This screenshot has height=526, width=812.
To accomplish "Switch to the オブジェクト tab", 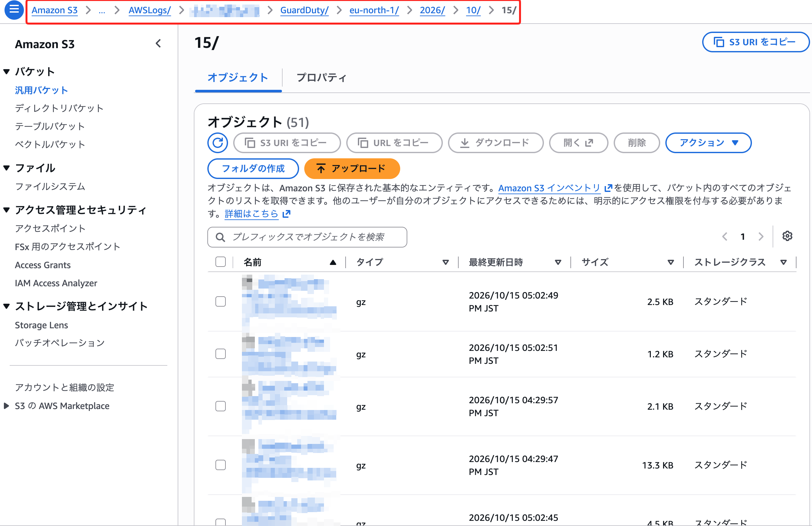I will point(238,78).
